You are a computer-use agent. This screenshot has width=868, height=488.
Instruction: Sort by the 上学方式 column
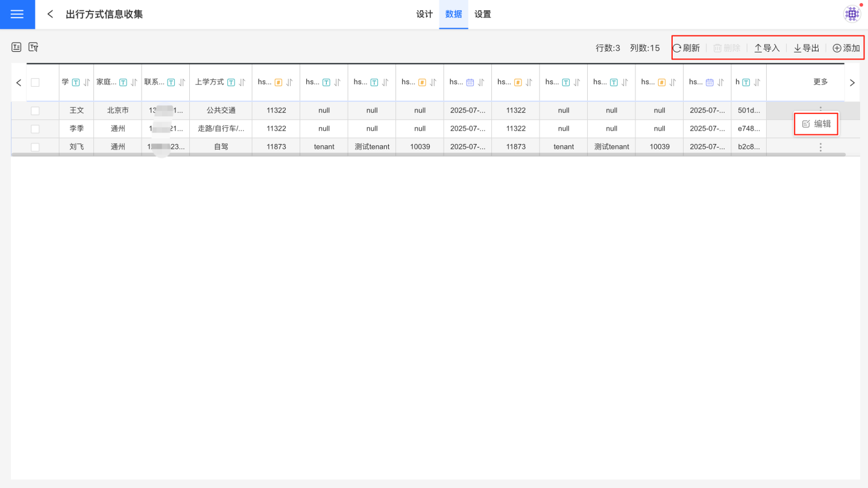point(242,83)
